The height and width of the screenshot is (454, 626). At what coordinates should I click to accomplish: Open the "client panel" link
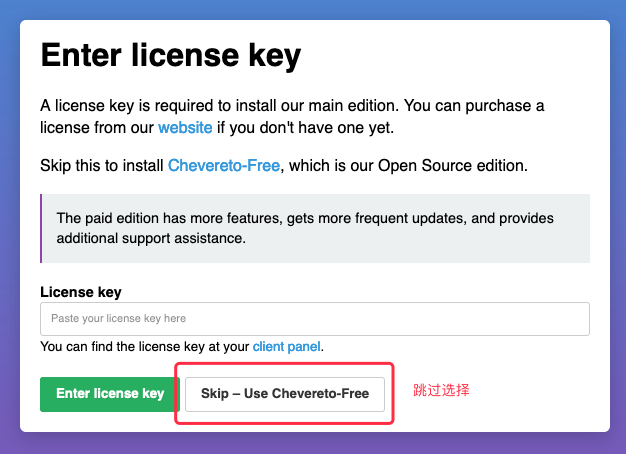(287, 347)
